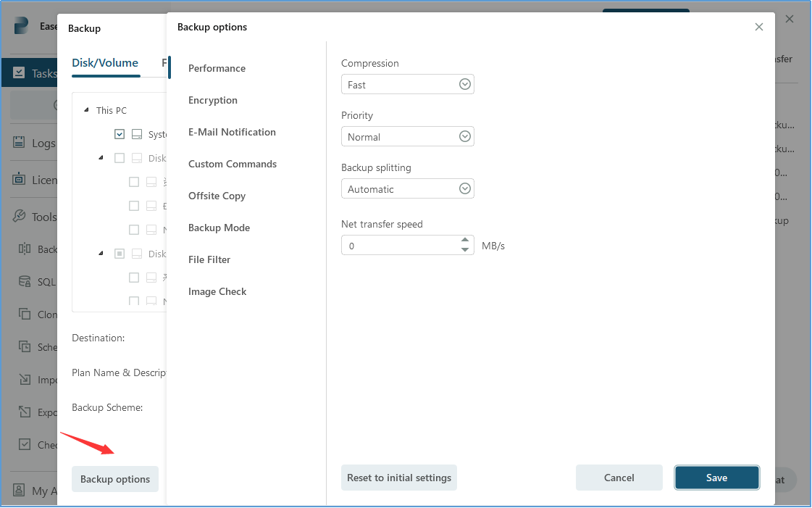
Task: Click the Tools wrench icon
Action: (20, 217)
